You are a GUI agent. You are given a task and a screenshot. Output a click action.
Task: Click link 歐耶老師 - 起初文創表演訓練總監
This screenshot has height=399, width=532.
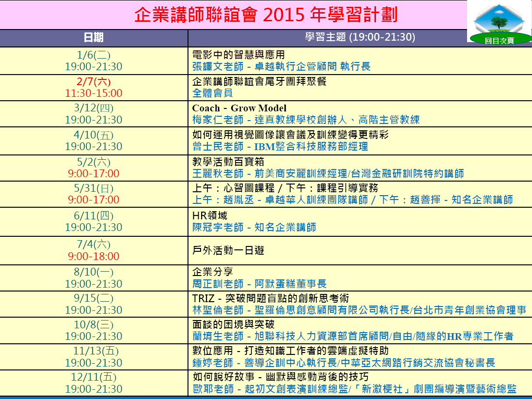pyautogui.click(x=270, y=389)
